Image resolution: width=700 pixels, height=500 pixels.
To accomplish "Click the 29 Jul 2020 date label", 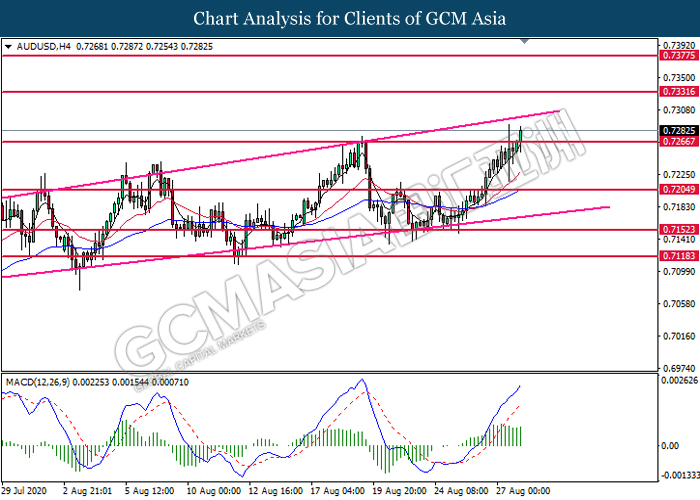I will pos(24,491).
